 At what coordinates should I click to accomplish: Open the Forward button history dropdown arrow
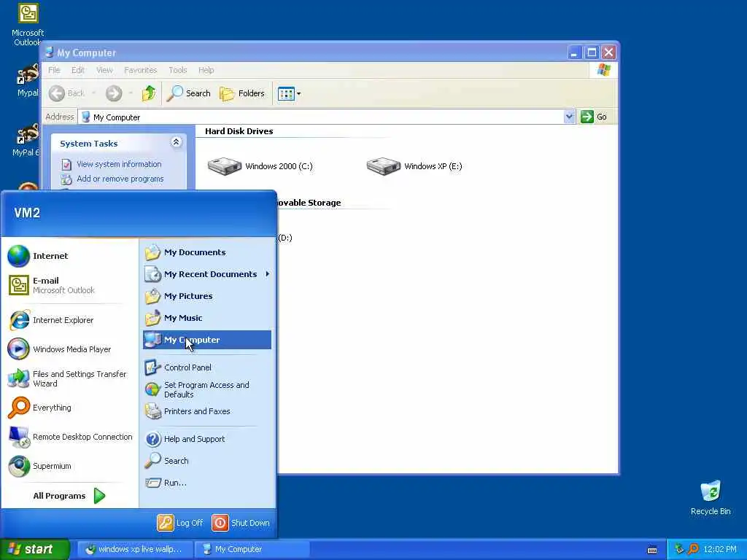point(130,93)
